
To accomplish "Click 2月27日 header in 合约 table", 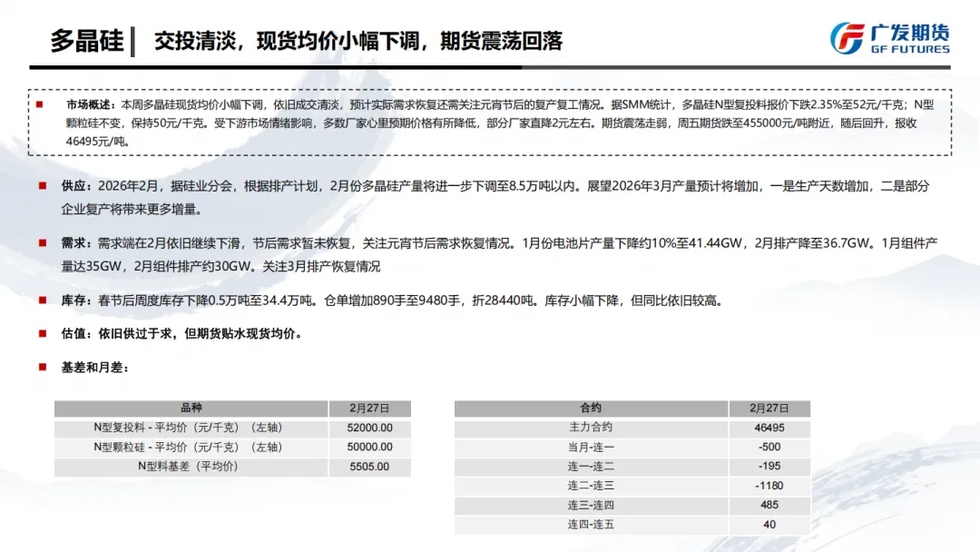I will click(769, 409).
